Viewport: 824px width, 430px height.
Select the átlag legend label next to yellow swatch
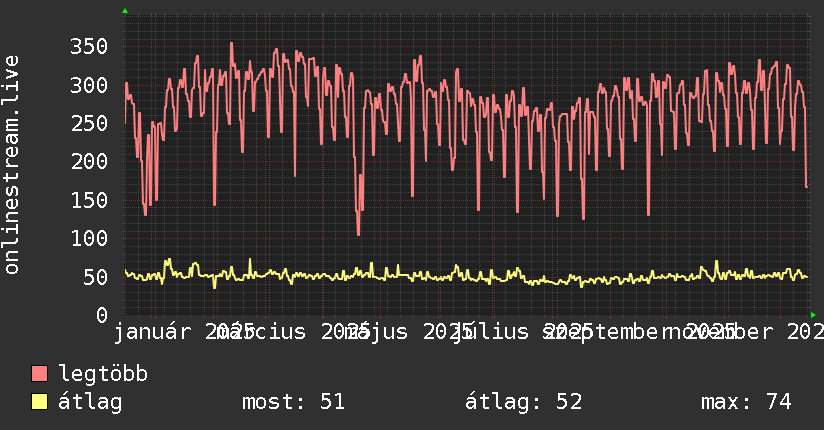pyautogui.click(x=90, y=402)
